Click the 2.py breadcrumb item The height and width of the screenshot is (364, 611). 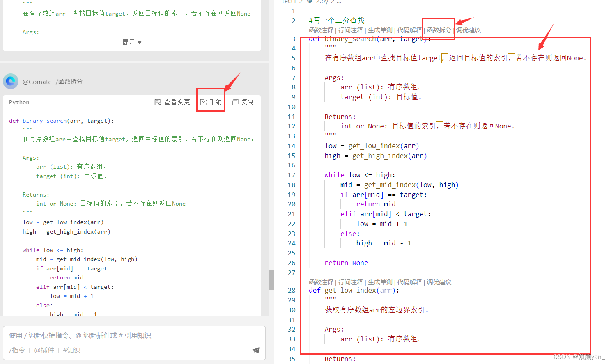[x=322, y=2]
